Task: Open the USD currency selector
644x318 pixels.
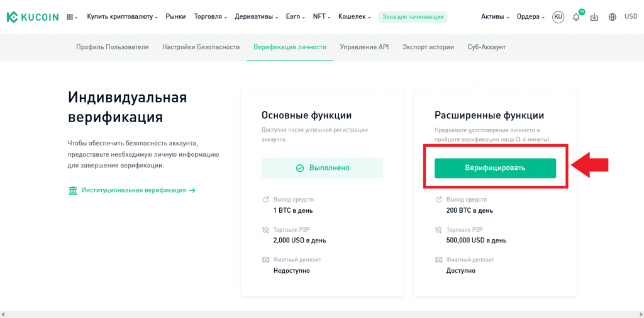Action: tap(631, 17)
